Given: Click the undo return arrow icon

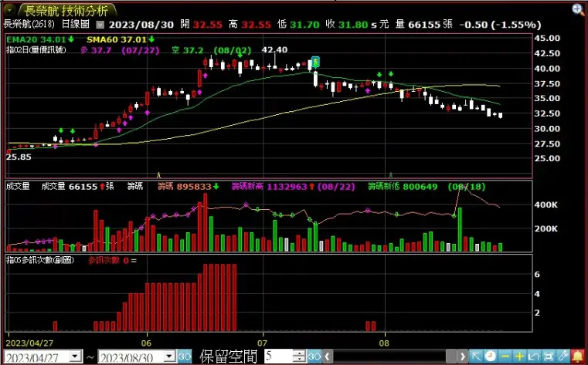Looking at the screenshot, I should (x=534, y=357).
